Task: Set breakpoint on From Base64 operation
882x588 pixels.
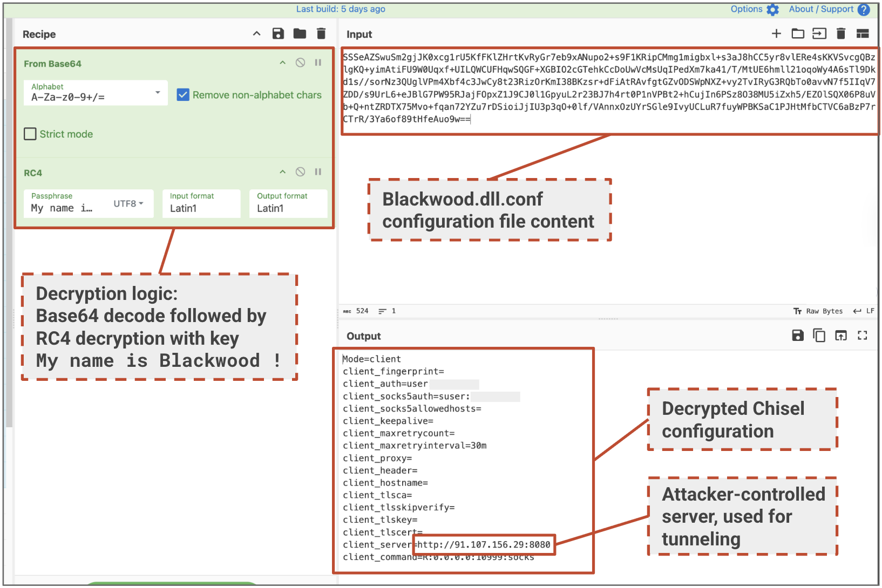Action: coord(318,63)
